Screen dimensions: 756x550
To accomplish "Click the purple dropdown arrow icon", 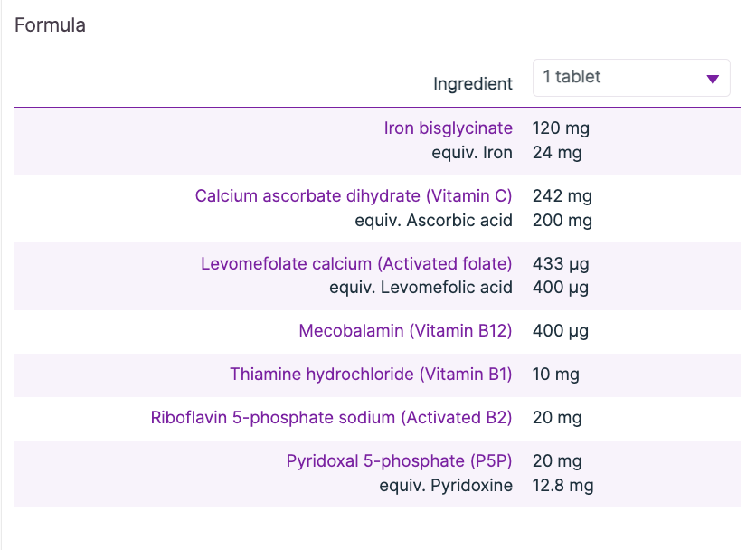I will point(713,79).
